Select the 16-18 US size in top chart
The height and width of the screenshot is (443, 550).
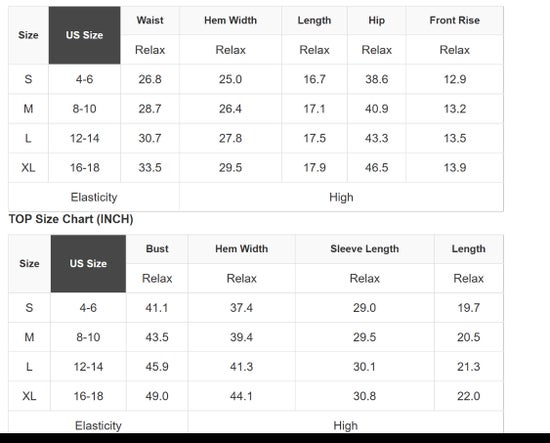pos(88,396)
